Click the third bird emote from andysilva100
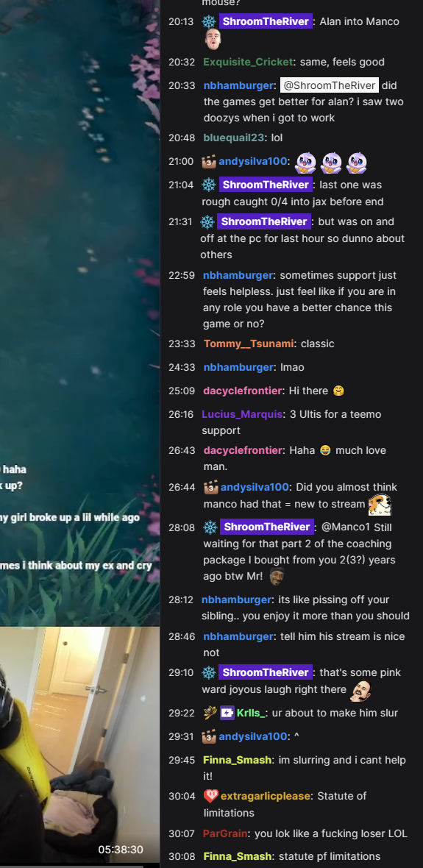 coord(357,163)
